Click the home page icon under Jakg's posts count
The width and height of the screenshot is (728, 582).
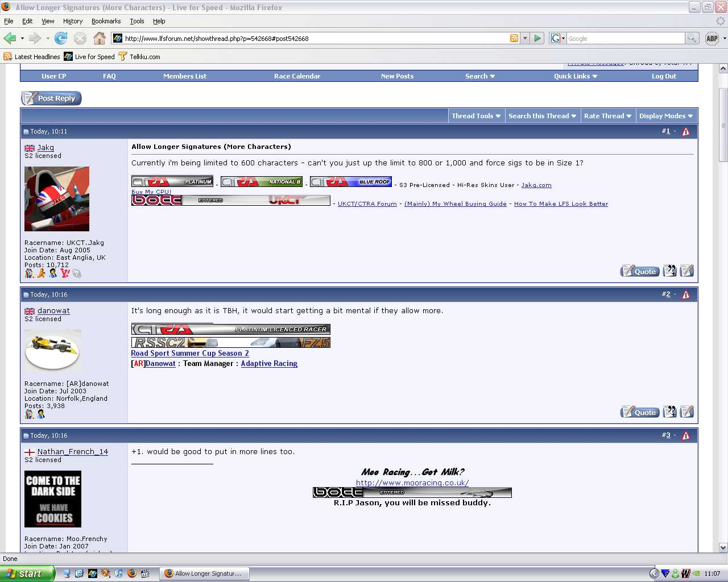29,273
